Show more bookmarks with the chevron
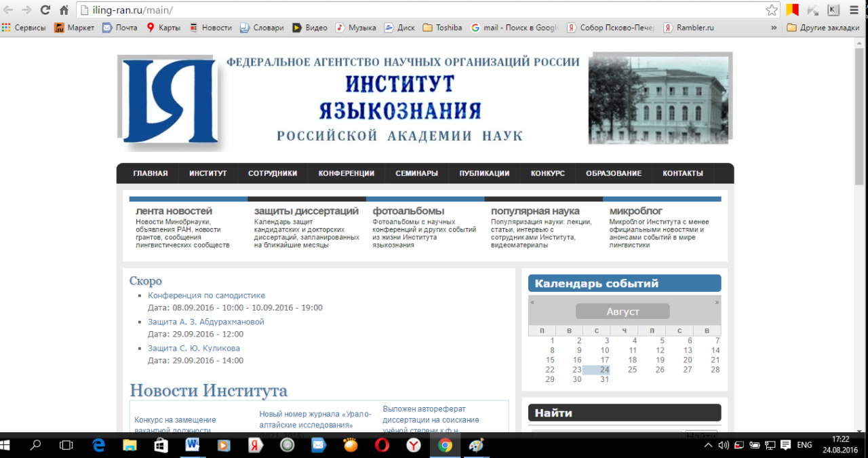The width and height of the screenshot is (868, 458). pos(774,28)
